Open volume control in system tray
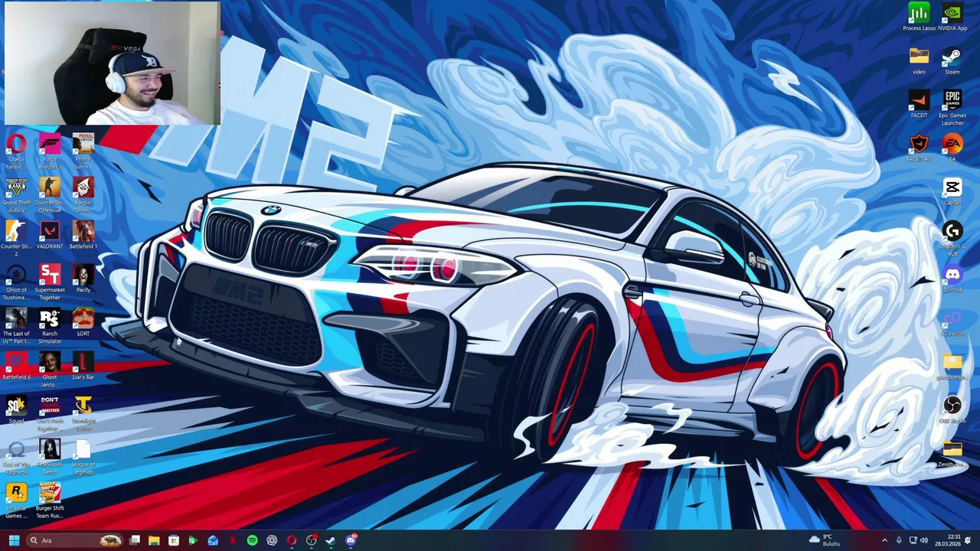 point(923,540)
